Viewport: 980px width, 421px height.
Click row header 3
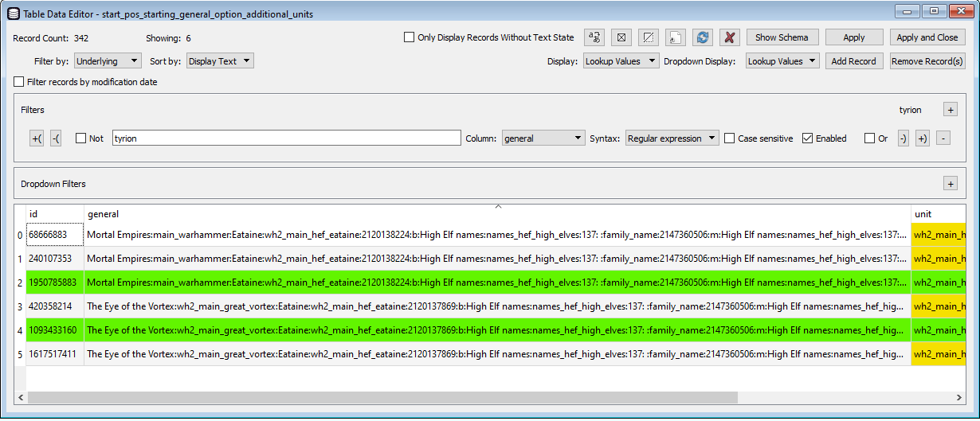coord(20,306)
